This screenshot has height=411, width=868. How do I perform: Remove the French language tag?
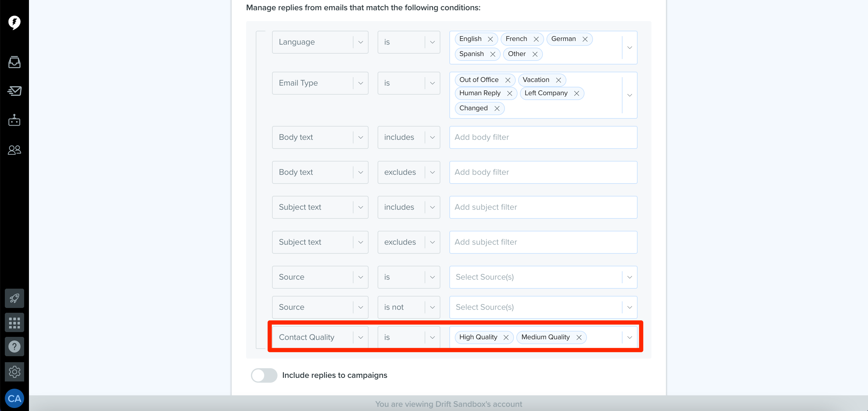coord(536,39)
